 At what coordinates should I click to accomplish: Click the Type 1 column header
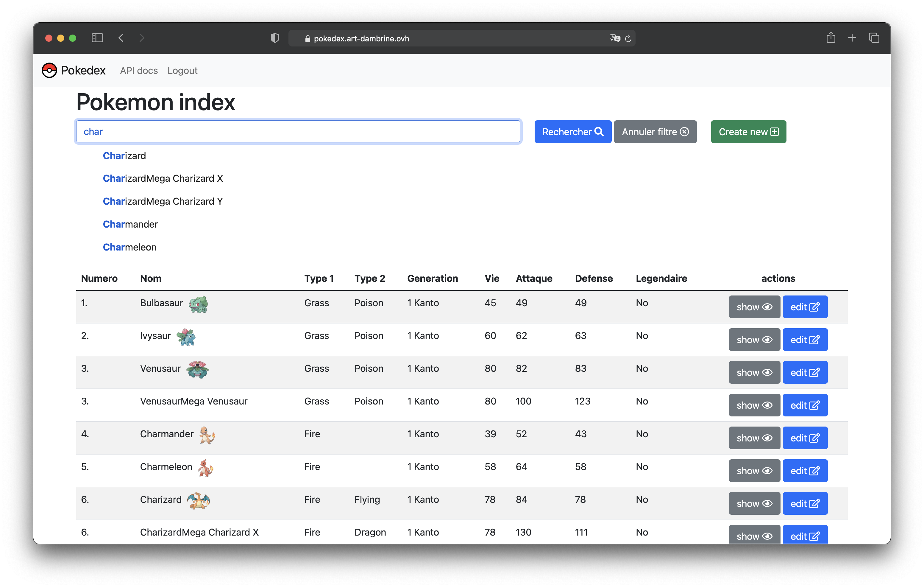point(319,279)
